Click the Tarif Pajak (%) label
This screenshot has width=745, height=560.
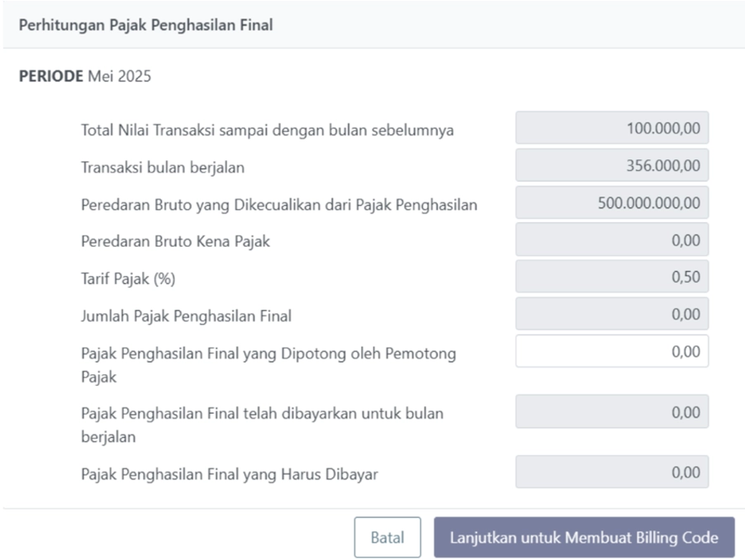click(128, 278)
